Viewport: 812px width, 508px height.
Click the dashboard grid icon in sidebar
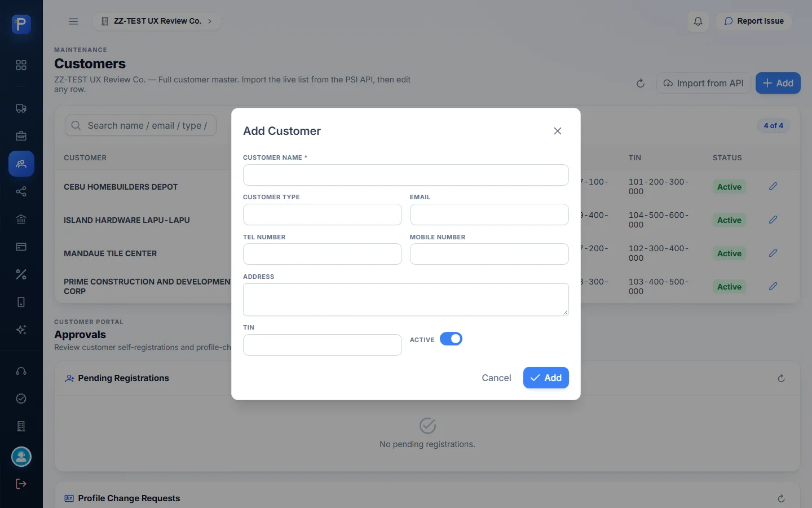point(21,65)
